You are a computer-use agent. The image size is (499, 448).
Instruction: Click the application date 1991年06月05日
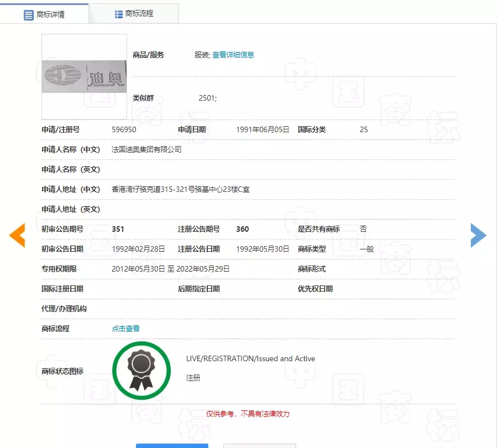click(262, 129)
